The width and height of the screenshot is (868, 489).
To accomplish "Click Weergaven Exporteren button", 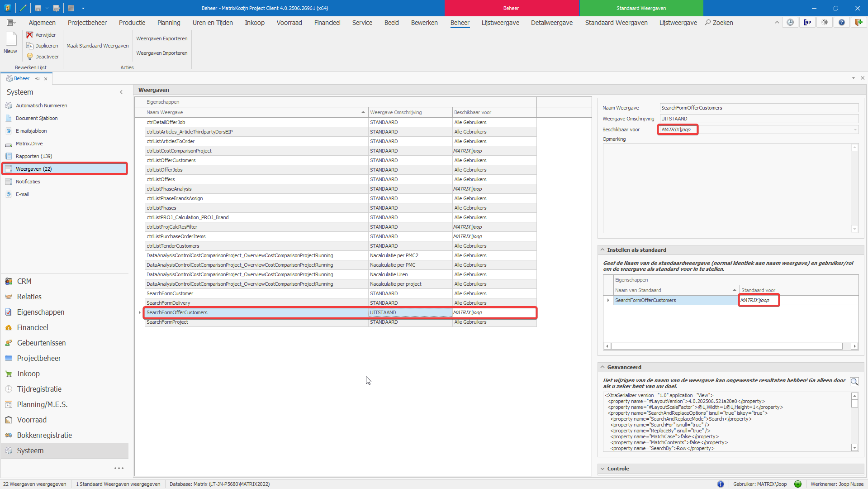I will point(161,38).
